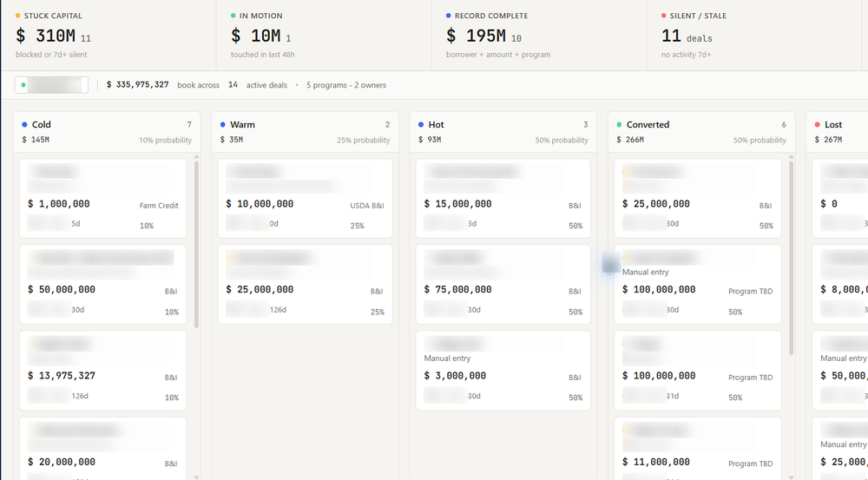Viewport: 868px width, 480px height.
Task: Click the '14 active deals' count
Action: click(x=258, y=85)
